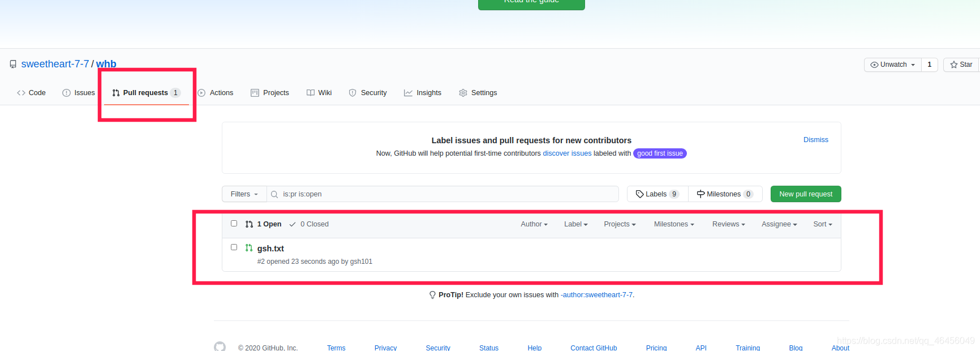Click the Star icon
The height and width of the screenshot is (351, 980).
point(954,65)
